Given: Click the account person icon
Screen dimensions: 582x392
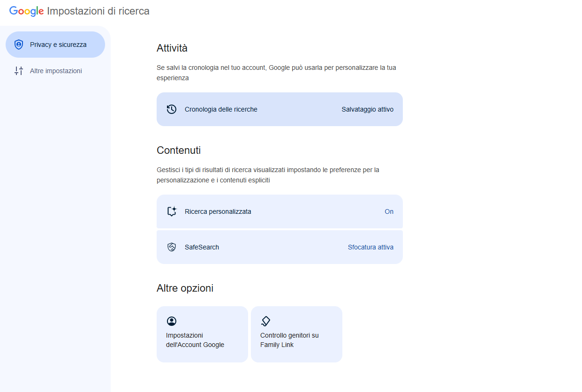Looking at the screenshot, I should point(172,321).
